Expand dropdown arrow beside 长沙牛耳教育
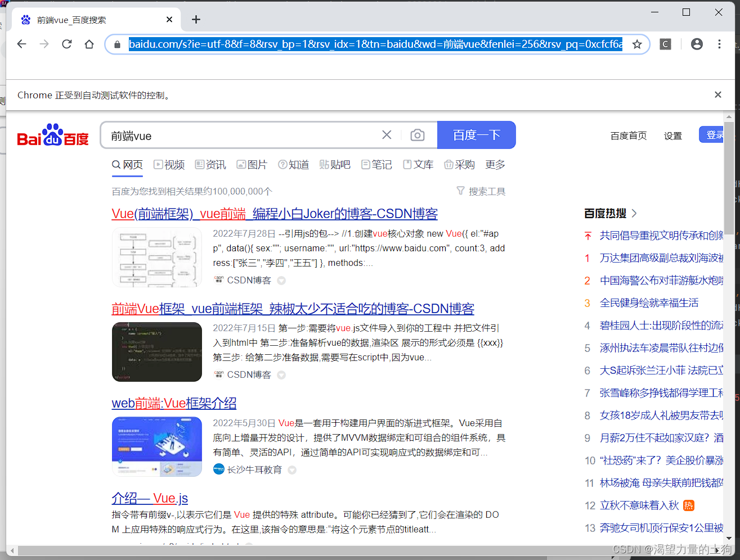The image size is (740, 560). click(x=292, y=470)
